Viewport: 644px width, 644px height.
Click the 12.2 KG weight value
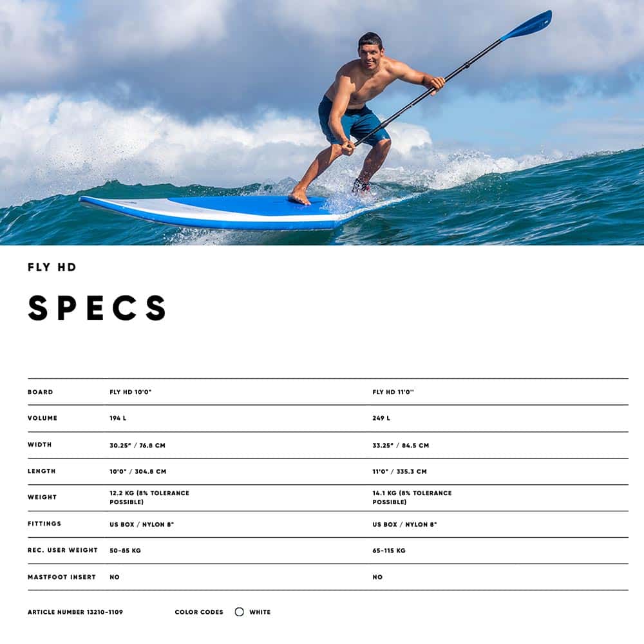pos(149,497)
